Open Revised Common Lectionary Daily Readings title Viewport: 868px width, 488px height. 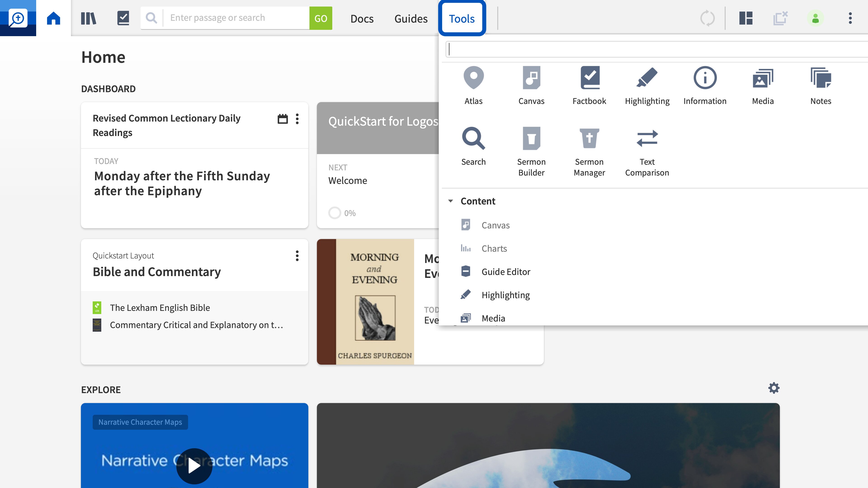click(x=166, y=125)
